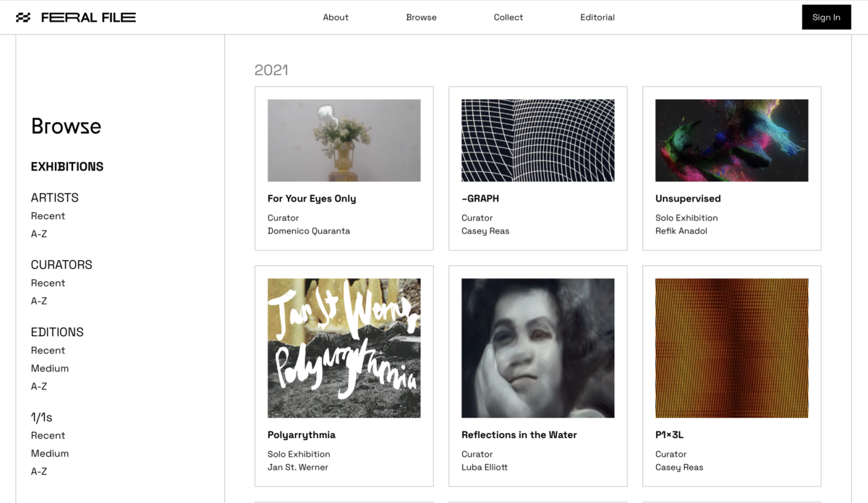Show A-Z list under 1/1s
The height and width of the screenshot is (503, 868).
pyautogui.click(x=39, y=472)
